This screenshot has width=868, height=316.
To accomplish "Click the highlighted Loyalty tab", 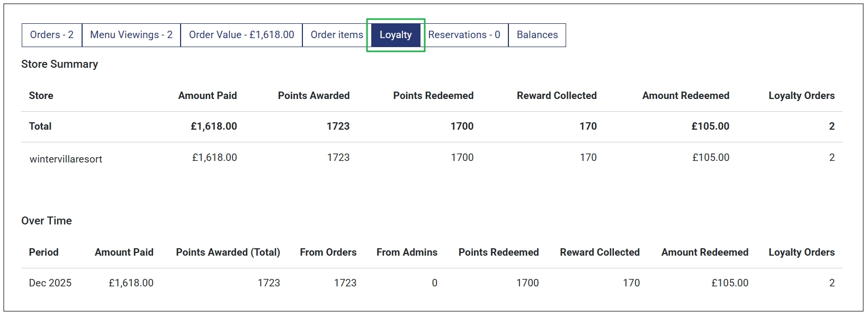I will coord(395,35).
